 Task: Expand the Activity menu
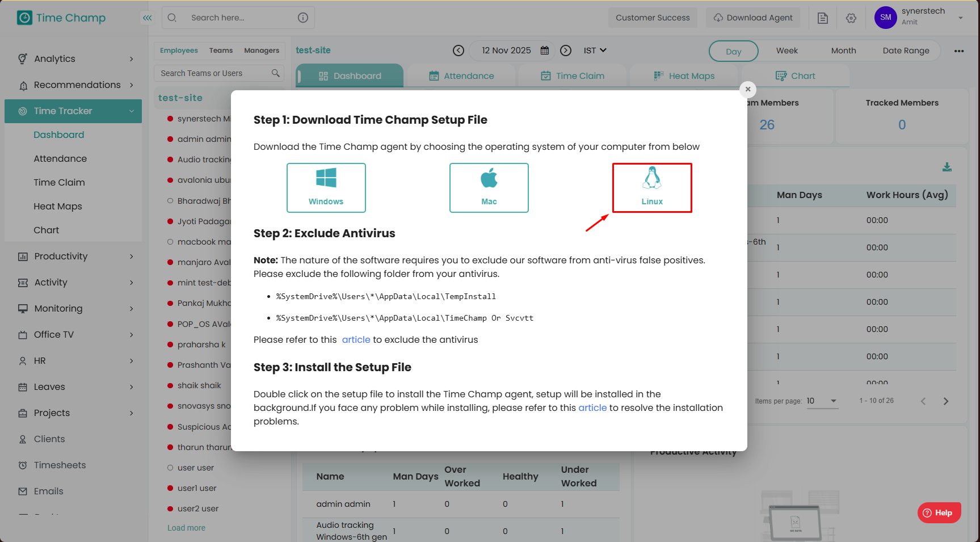(73, 282)
